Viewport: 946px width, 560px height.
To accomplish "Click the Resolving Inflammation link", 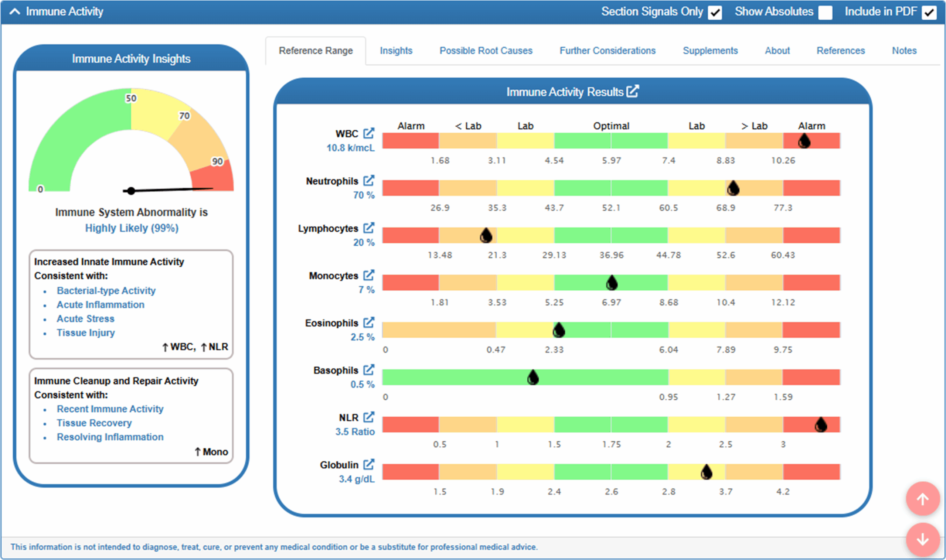I will click(110, 437).
